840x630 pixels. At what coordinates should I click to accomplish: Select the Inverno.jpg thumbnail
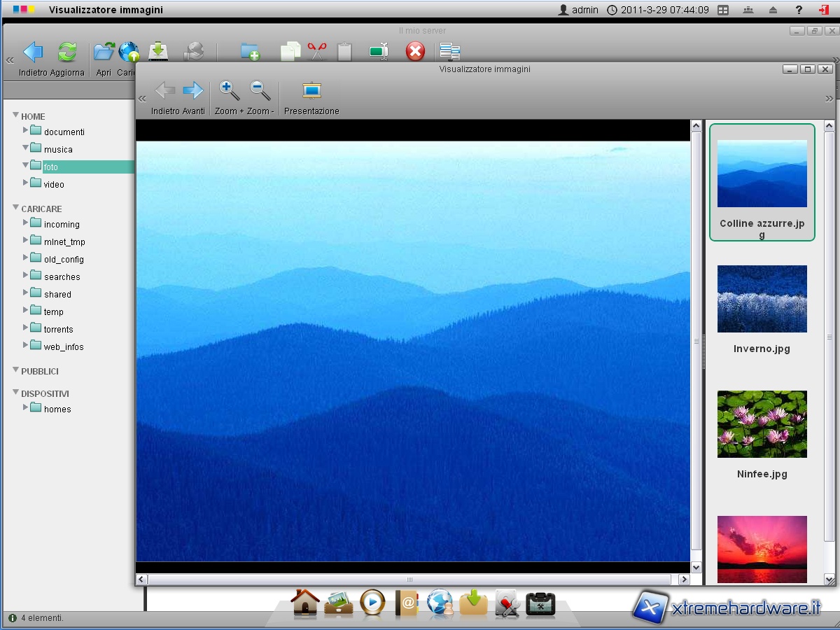tap(762, 299)
